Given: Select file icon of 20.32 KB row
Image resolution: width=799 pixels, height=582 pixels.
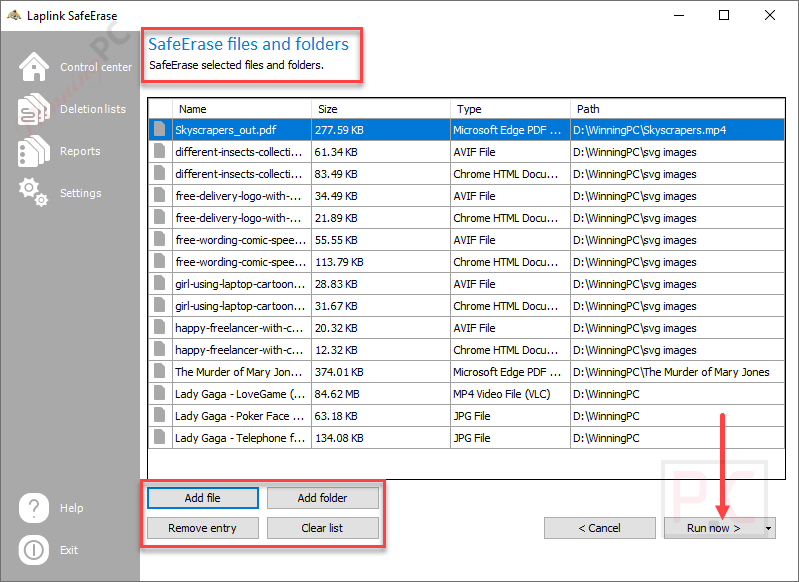Looking at the screenshot, I should pyautogui.click(x=160, y=328).
